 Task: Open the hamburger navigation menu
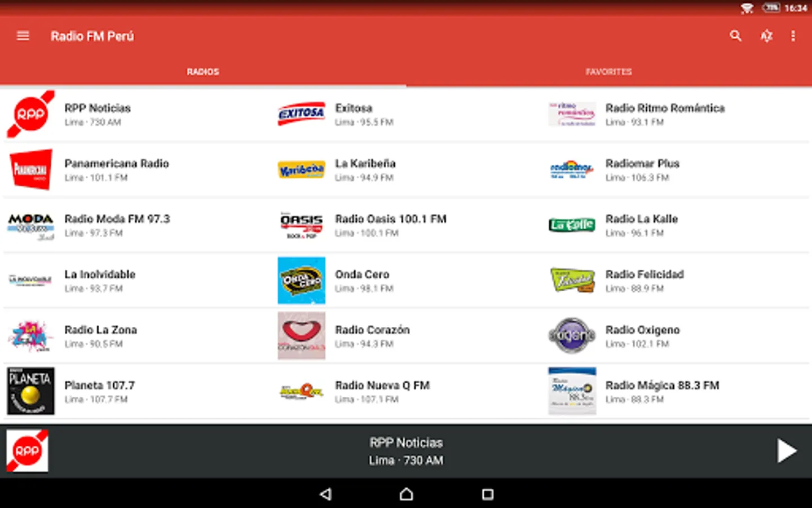(x=23, y=36)
